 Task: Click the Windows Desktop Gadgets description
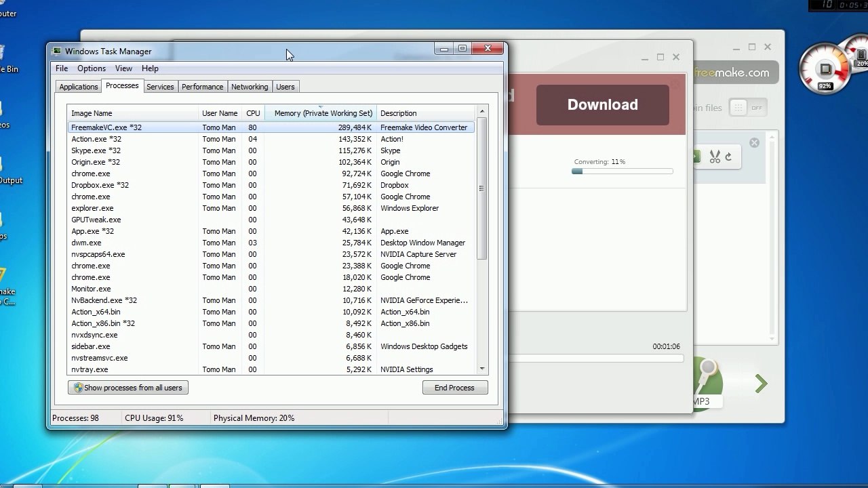point(424,346)
